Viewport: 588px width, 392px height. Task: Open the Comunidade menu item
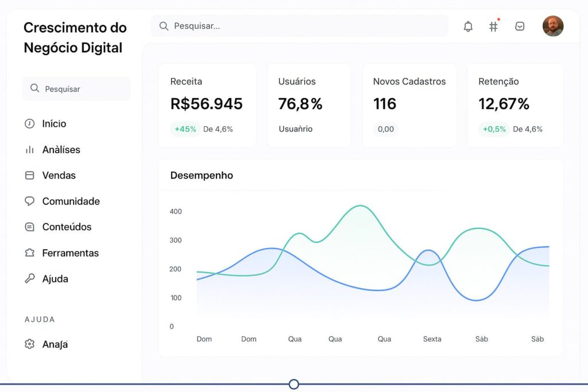coord(71,201)
